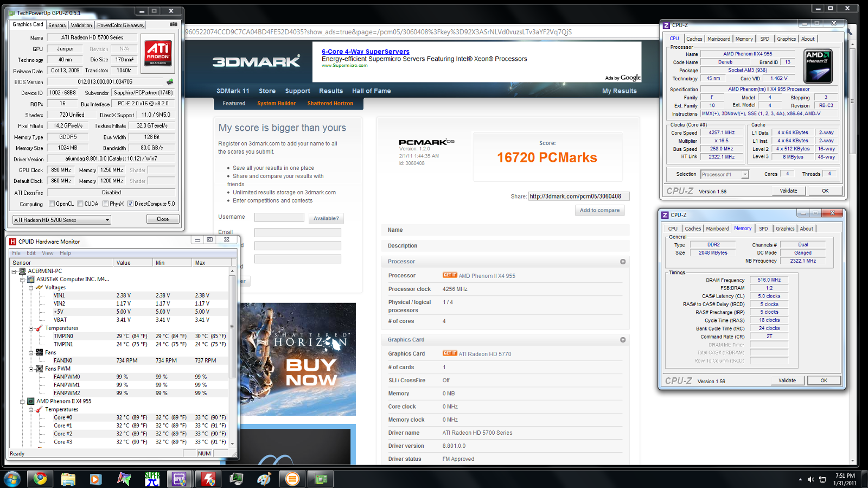Collapse the Voltages tree node
This screenshot has height=488, width=868.
point(31,287)
